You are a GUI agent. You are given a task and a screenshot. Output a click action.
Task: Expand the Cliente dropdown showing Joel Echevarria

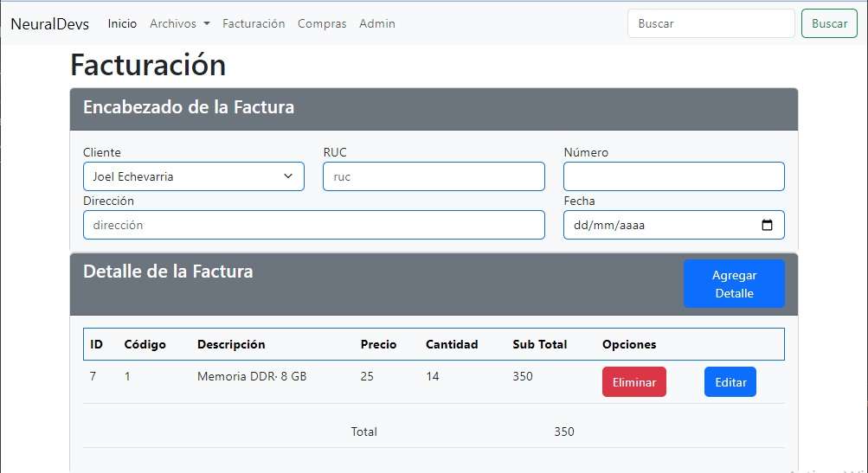[194, 176]
